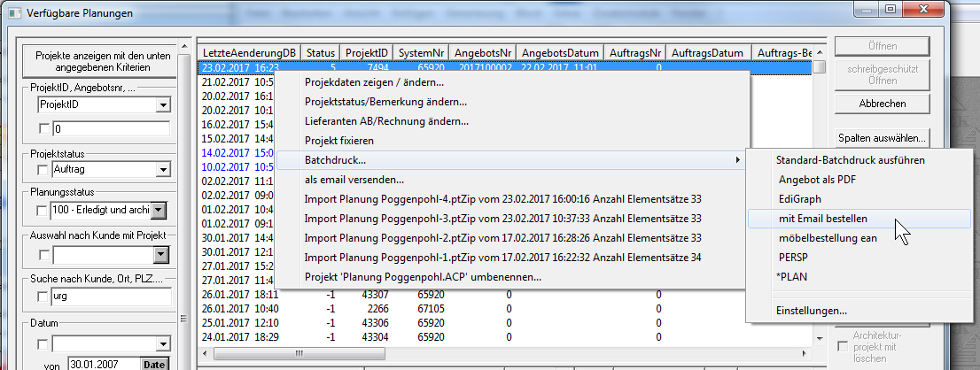Open the Planungsstatus dropdown list

(158, 211)
